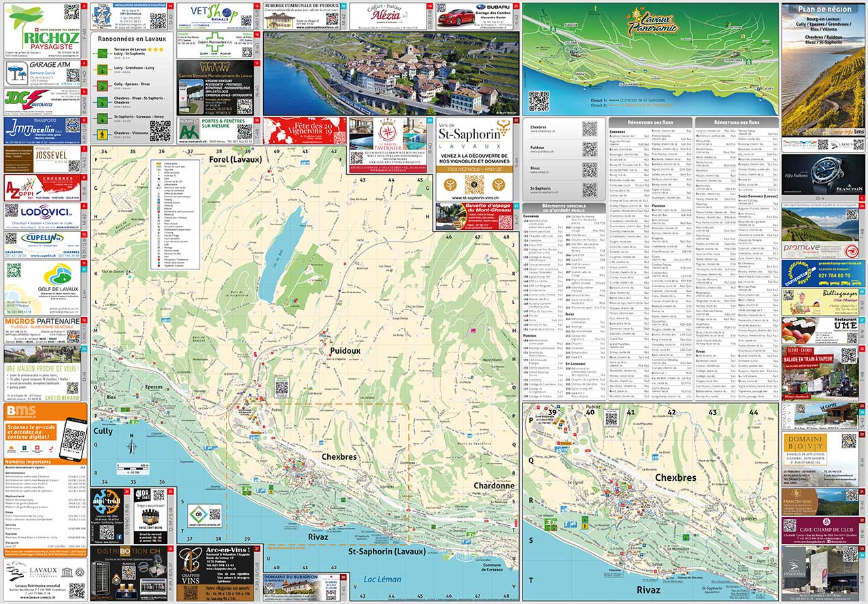This screenshot has height=604, width=868.
Task: Click the QR code next to Chexbres website
Action: pos(589,129)
